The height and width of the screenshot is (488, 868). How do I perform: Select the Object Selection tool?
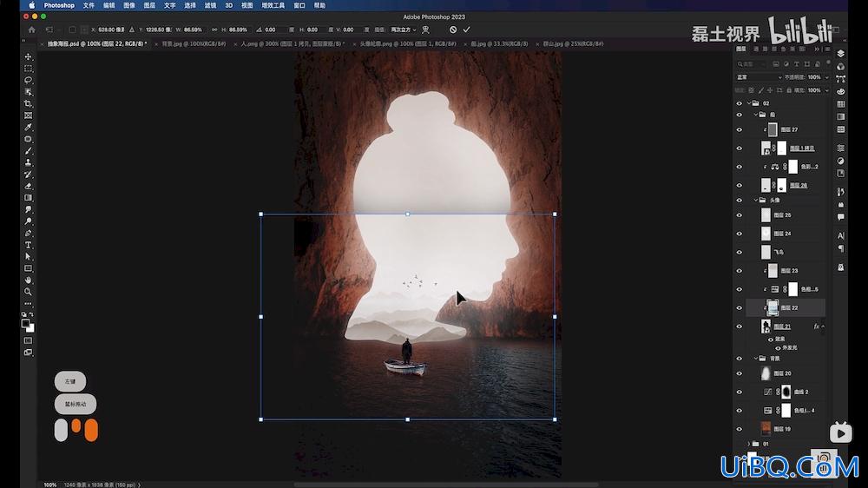29,92
